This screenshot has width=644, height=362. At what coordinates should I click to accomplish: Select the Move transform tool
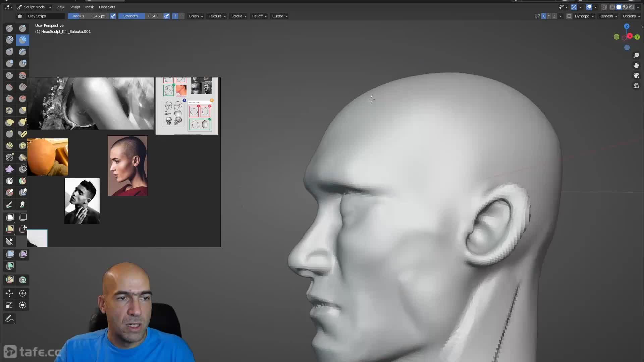pos(9,294)
